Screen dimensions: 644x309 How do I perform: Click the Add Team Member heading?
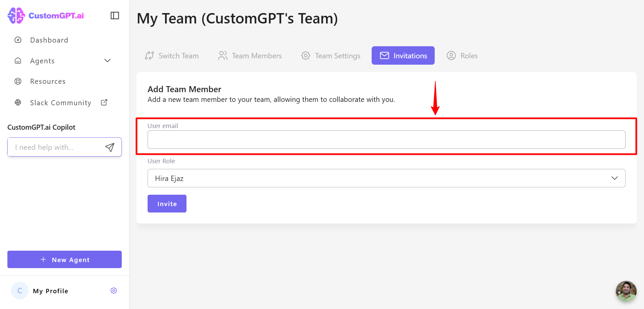(x=184, y=89)
